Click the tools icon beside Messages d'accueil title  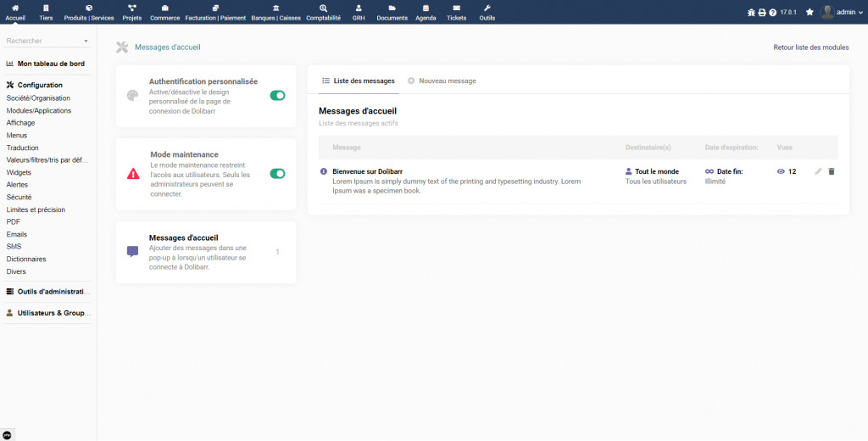pyautogui.click(x=122, y=47)
